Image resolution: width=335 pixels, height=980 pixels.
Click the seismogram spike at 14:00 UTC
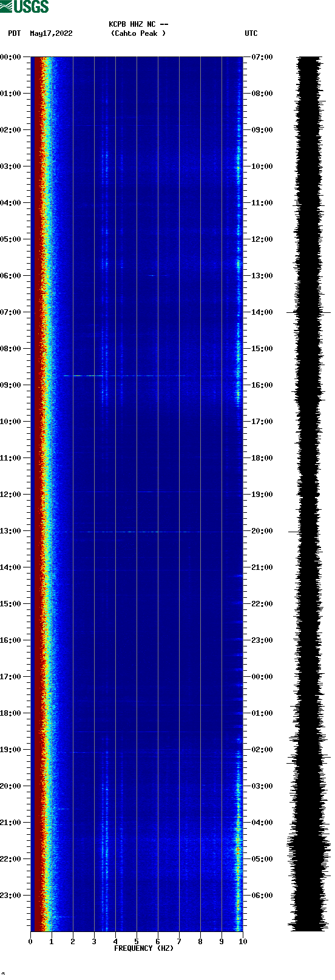pos(308,312)
